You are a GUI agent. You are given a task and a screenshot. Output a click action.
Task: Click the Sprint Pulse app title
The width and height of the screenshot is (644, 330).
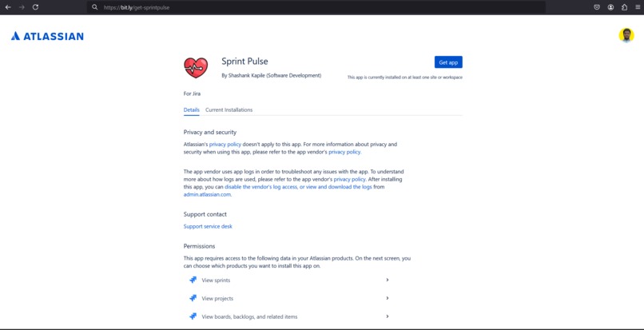point(244,62)
